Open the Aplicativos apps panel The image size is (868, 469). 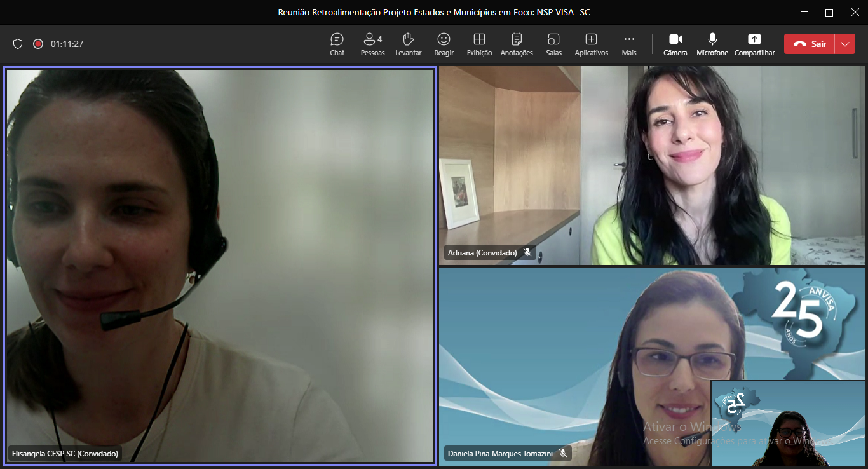point(591,44)
